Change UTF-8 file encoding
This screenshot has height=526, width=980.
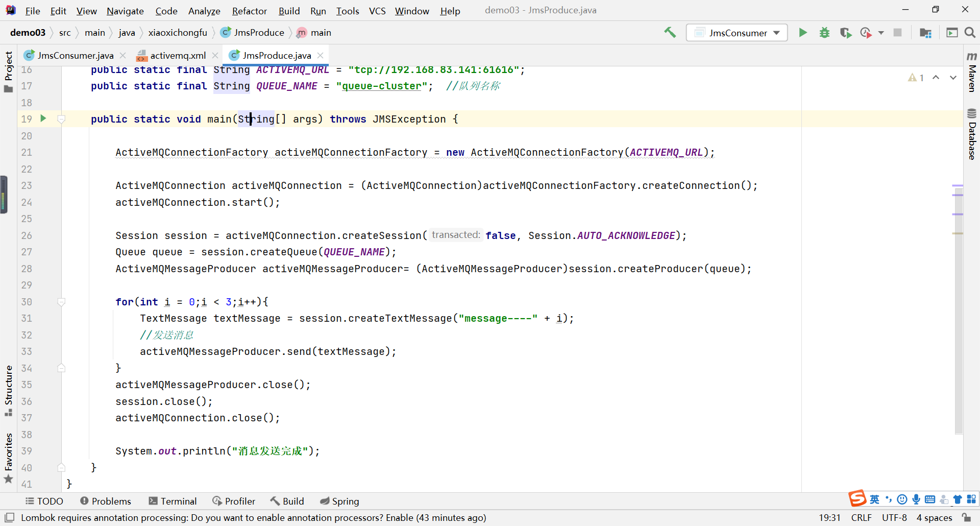coord(895,518)
